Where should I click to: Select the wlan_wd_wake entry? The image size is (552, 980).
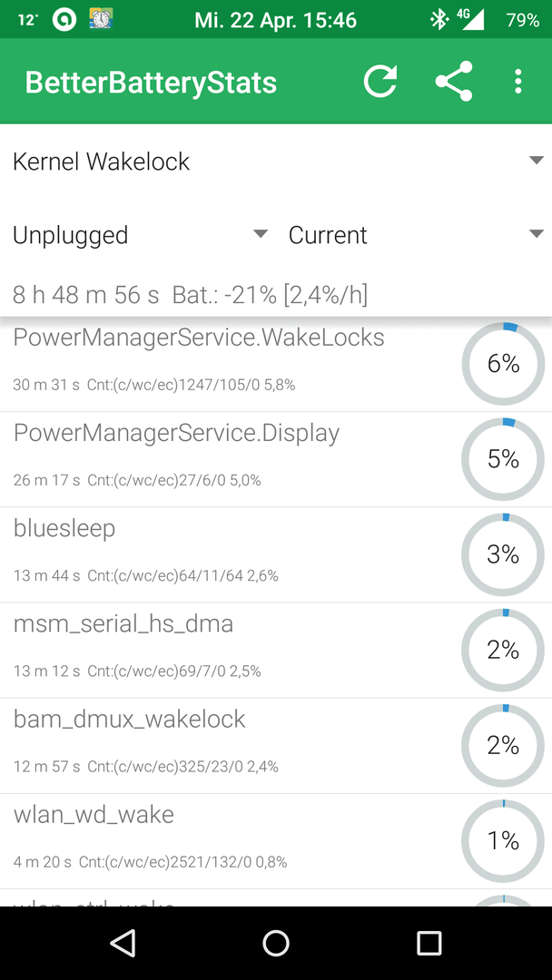(276, 842)
